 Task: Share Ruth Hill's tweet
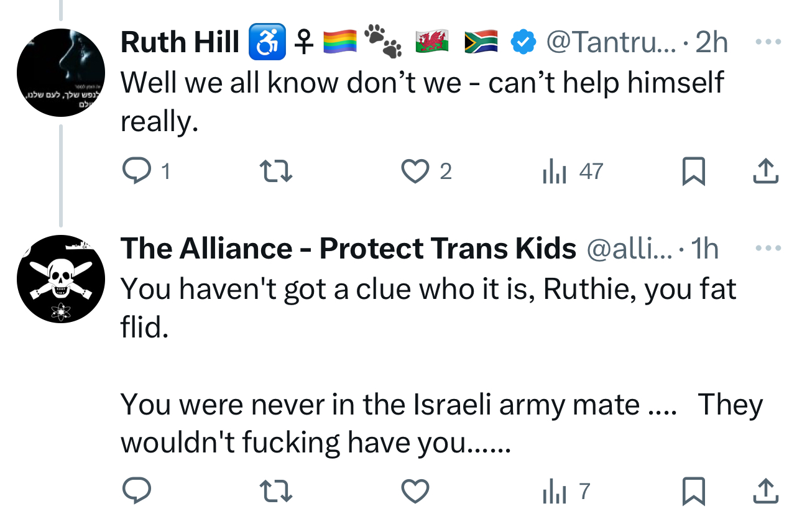(765, 171)
